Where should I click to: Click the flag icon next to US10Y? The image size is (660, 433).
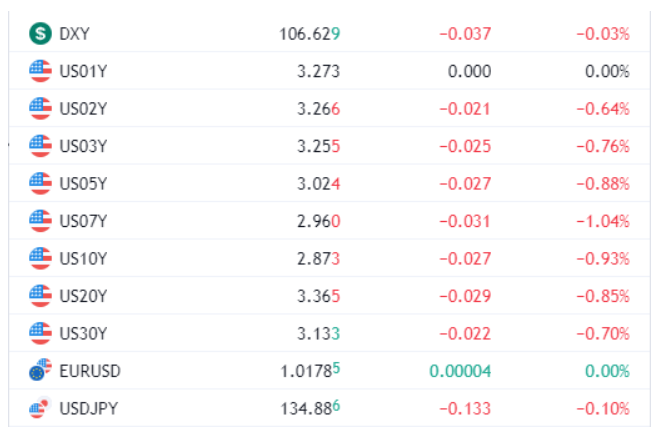coord(40,258)
